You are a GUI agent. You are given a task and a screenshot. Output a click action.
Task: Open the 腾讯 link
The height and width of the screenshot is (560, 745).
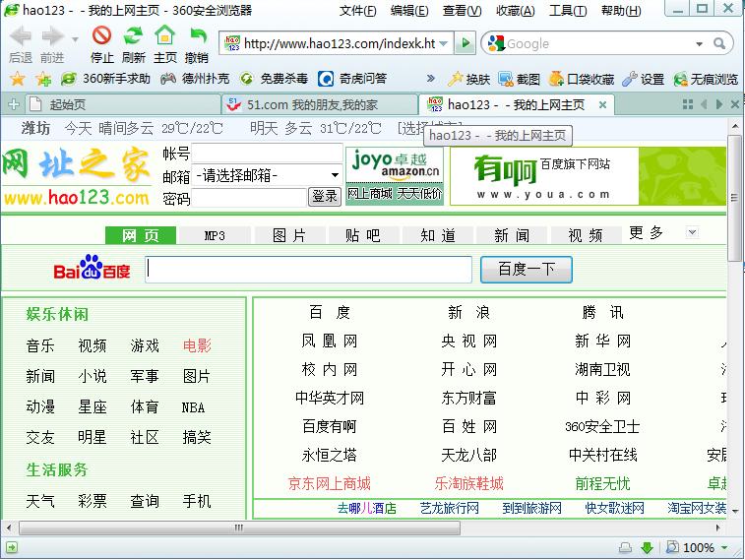tap(602, 312)
